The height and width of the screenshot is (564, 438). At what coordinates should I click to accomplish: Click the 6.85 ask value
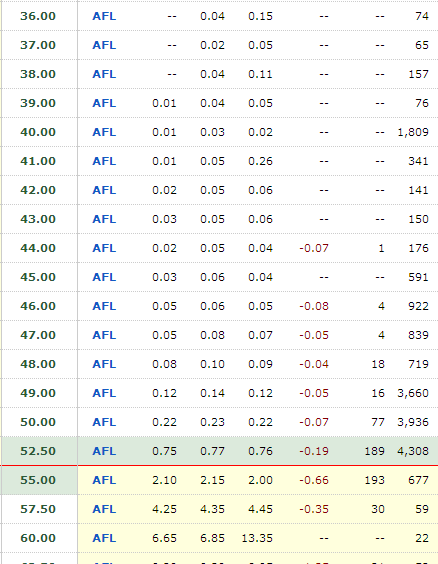click(213, 538)
